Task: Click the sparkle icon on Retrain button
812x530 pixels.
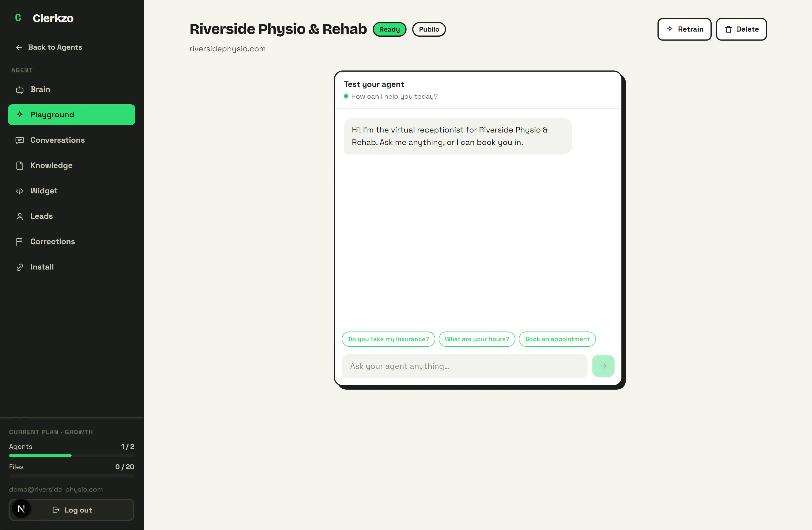Action: [670, 29]
